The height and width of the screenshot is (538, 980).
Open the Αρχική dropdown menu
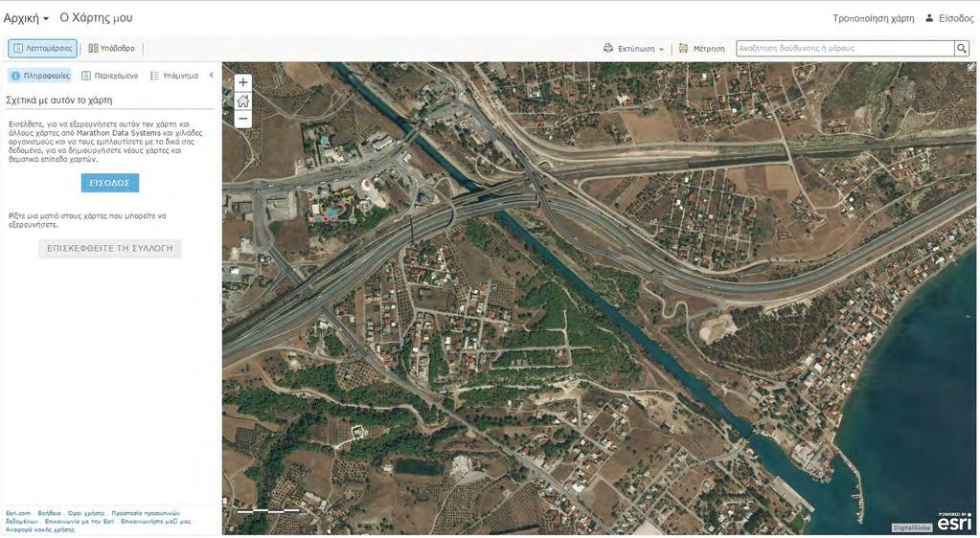click(x=26, y=18)
